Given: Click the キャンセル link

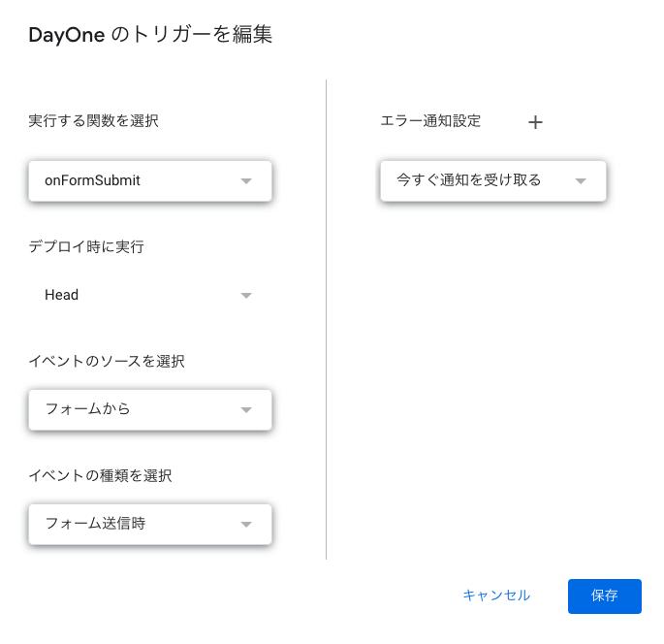Looking at the screenshot, I should (x=496, y=596).
